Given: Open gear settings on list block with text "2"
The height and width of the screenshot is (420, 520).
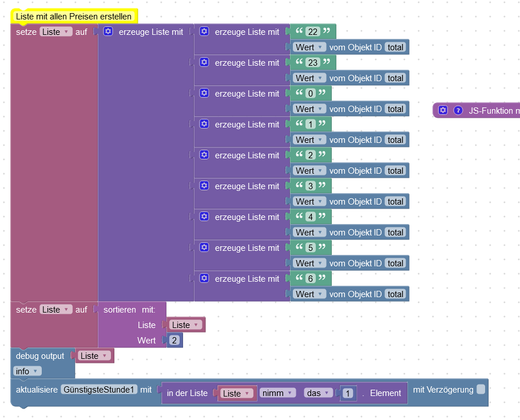Looking at the screenshot, I should pos(204,155).
